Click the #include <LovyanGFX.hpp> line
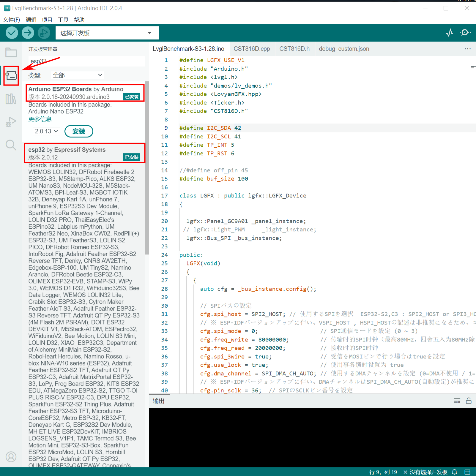476x476 pixels. pyautogui.click(x=220, y=94)
